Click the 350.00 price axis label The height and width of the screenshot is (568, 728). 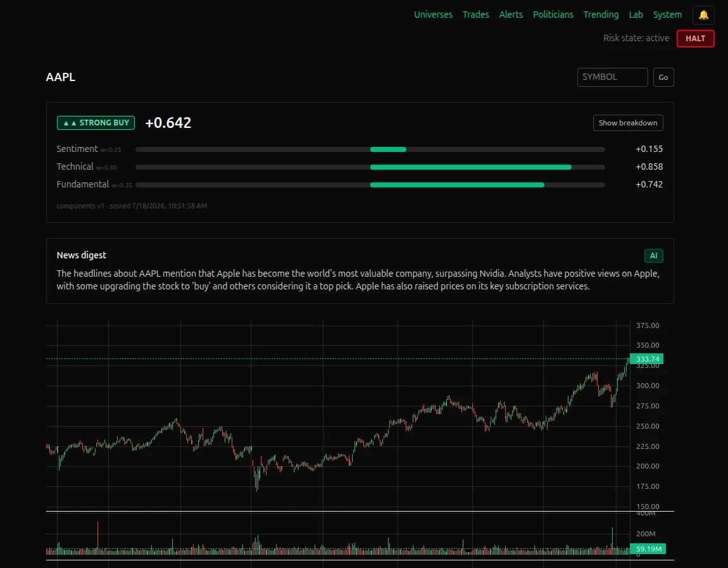[x=648, y=345]
